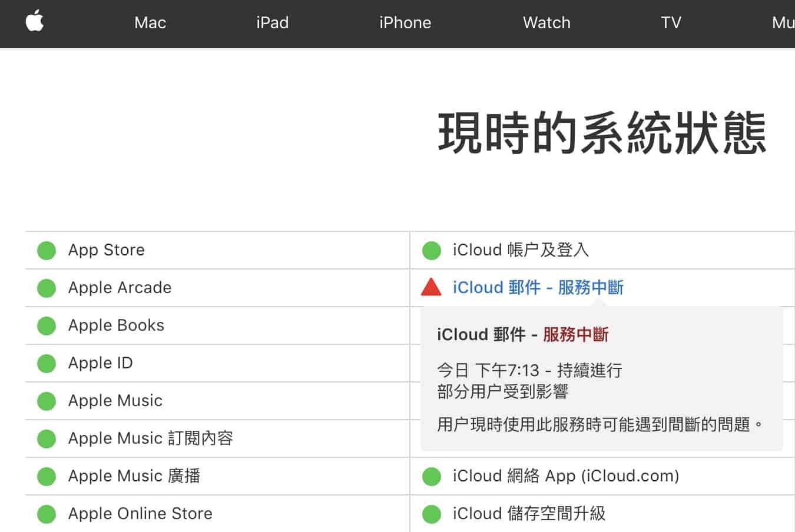Click the status dot beside the plain Apple Music row
Image resolution: width=795 pixels, height=532 pixels.
(x=47, y=401)
